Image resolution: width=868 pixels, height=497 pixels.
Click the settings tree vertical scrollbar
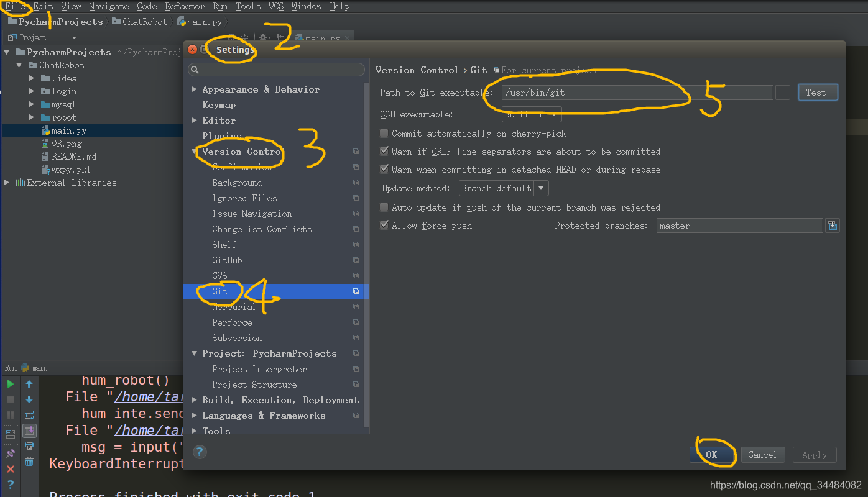(x=366, y=255)
